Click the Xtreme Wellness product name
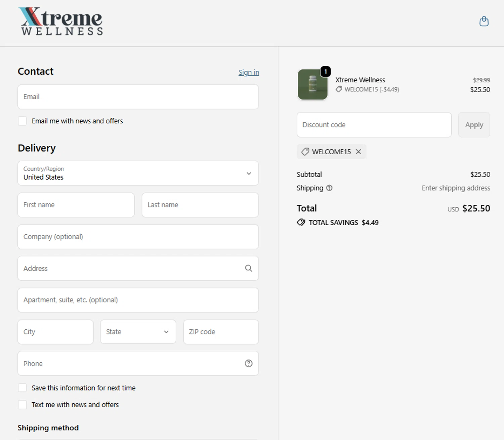 [x=360, y=80]
